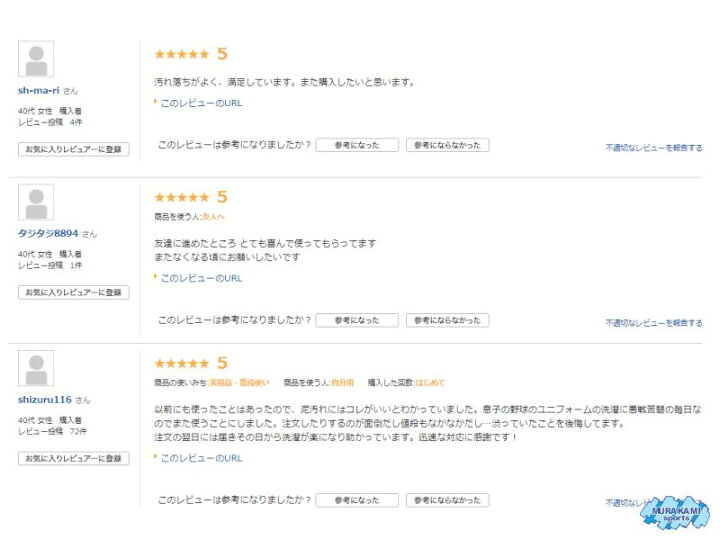Screen dimensions: 720x540
Task: Open the sh-ma-ri reviewer profile
Action: 39,90
